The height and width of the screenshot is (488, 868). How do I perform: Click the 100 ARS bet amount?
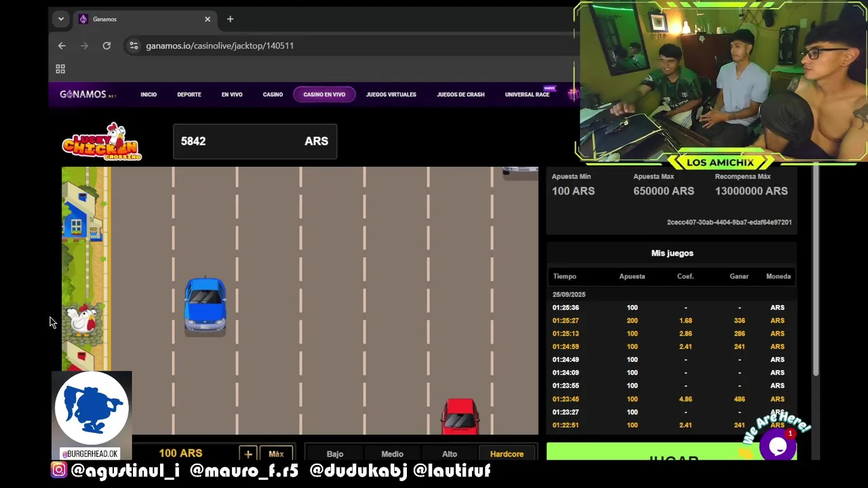(180, 453)
